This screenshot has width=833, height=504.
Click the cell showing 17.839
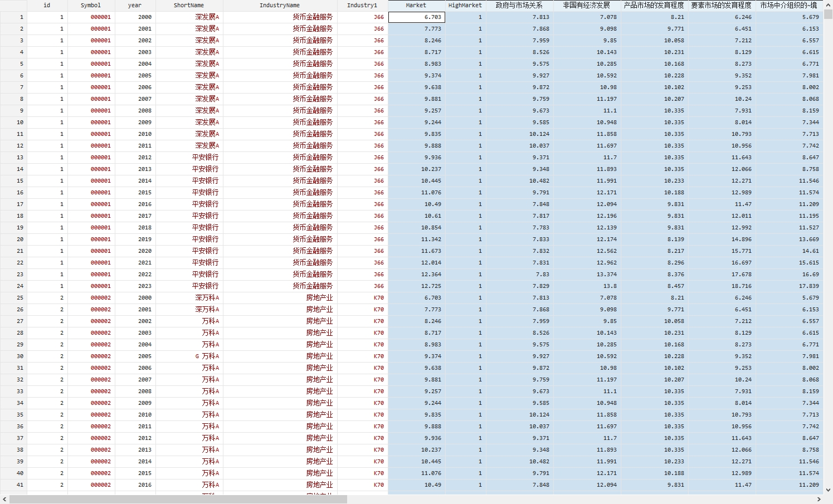coord(790,286)
